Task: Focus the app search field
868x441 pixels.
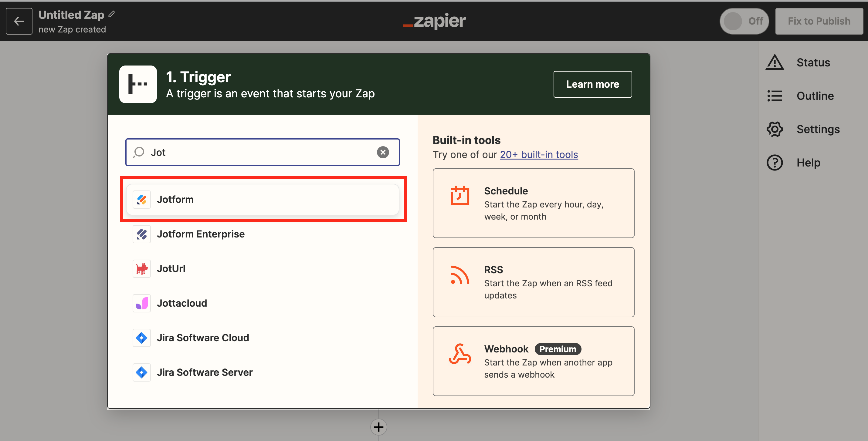Action: pyautogui.click(x=263, y=152)
